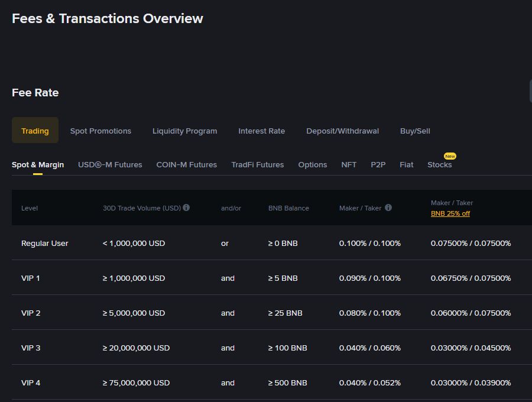Open the Interest Rate tab

pos(262,131)
